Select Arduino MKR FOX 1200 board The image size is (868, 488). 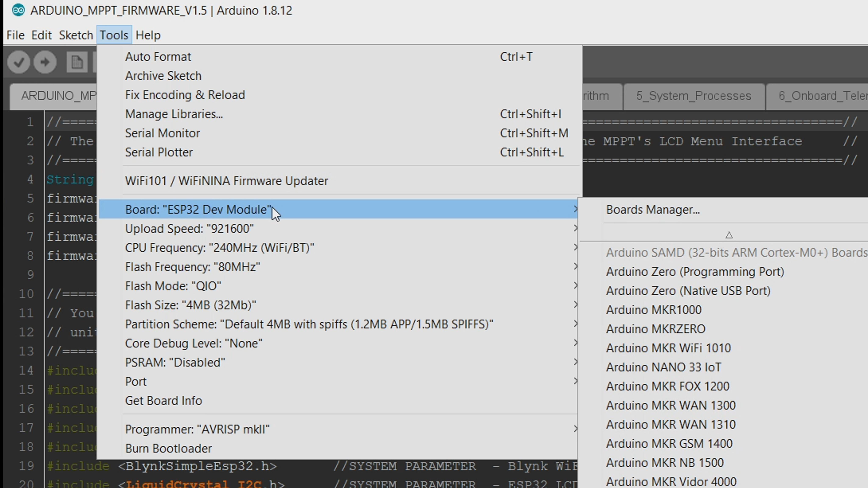[724, 386]
